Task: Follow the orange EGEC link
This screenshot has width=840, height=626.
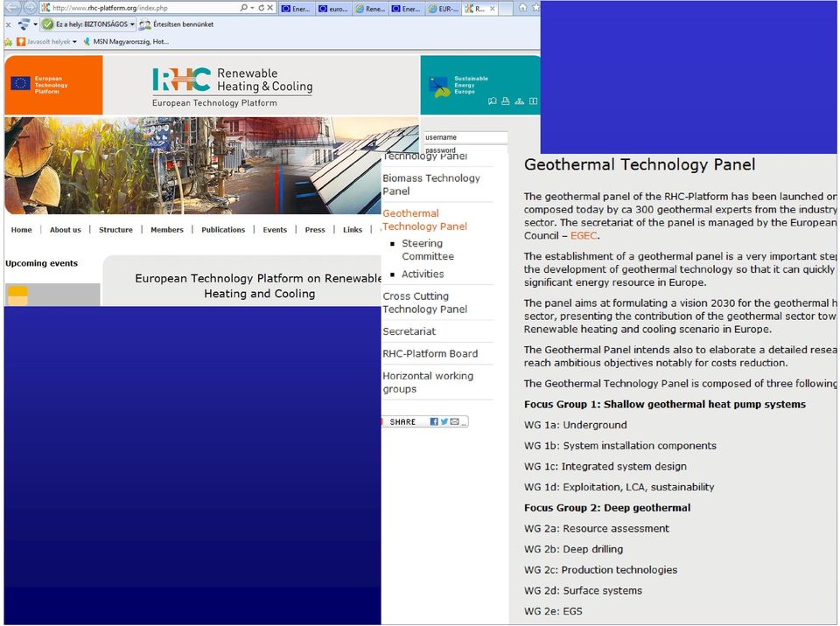Action: [x=584, y=235]
